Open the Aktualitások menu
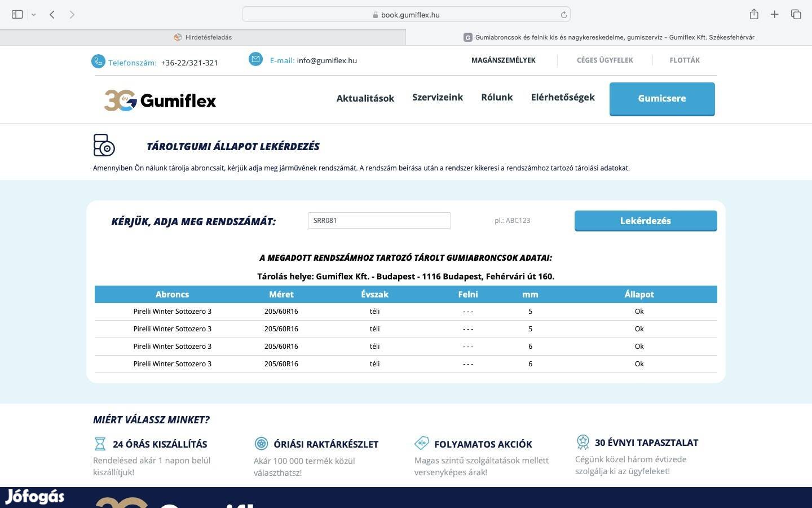 [x=365, y=98]
